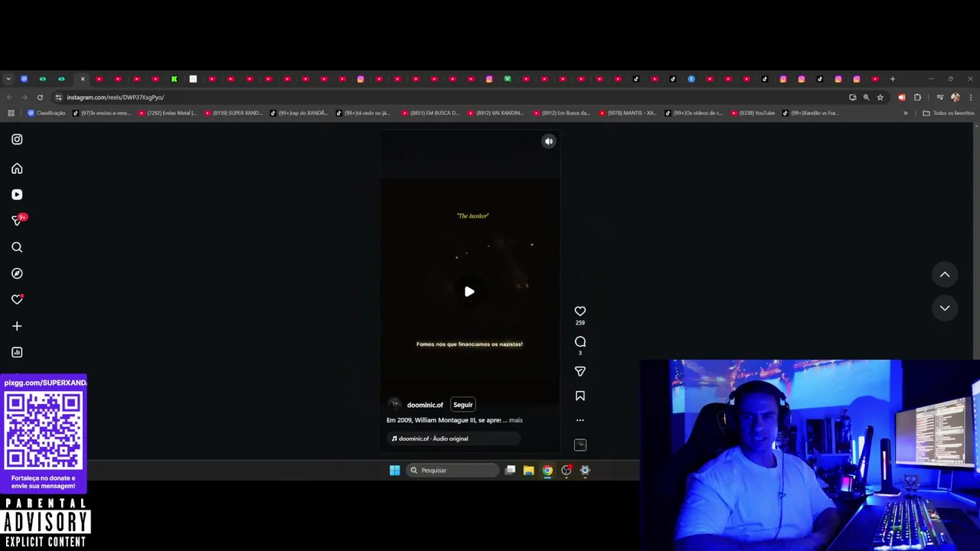Open a new tab with the plus button
Viewport: 980px width, 551px height.
(x=892, y=79)
